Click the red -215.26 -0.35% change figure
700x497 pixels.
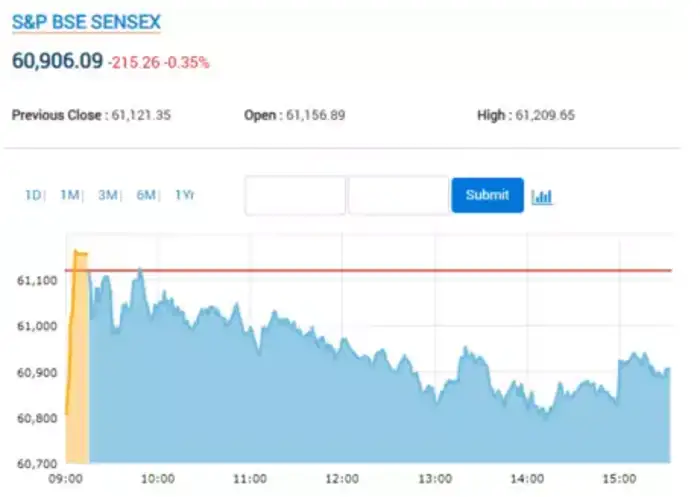158,62
